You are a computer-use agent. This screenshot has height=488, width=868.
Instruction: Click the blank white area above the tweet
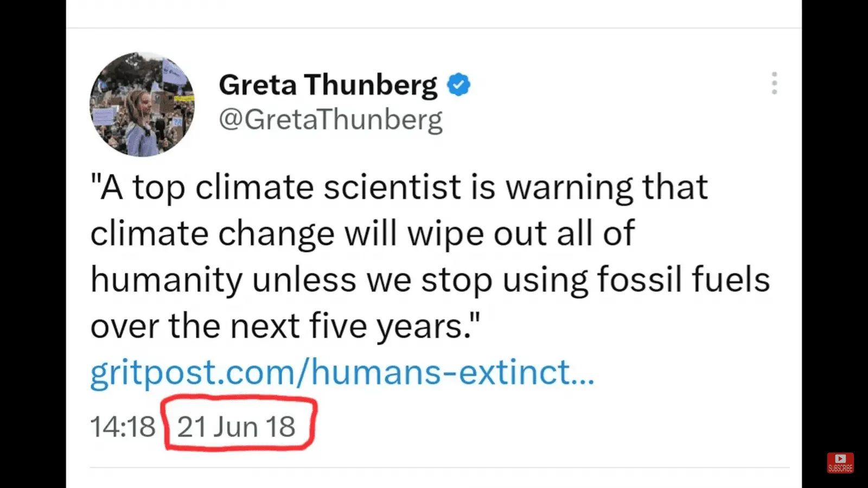pyautogui.click(x=434, y=13)
